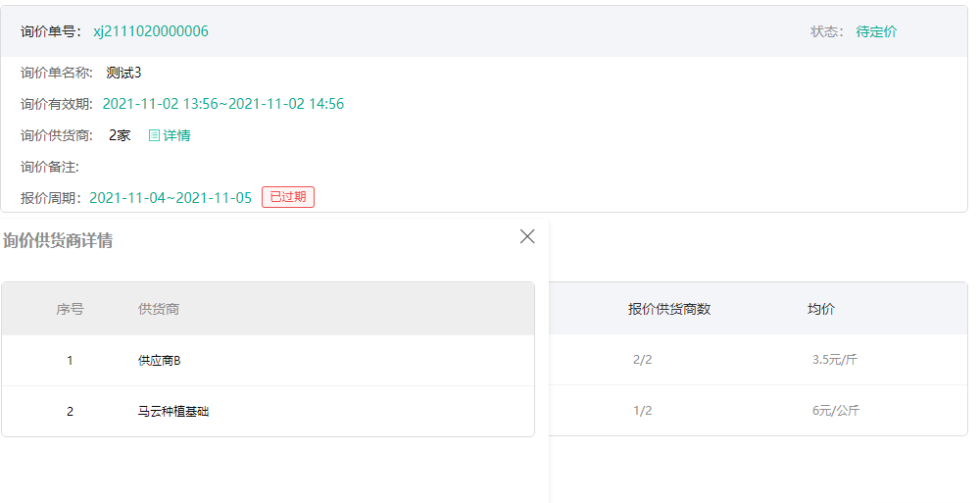Click the 均价 column header
The width and height of the screenshot is (980, 503).
click(821, 309)
